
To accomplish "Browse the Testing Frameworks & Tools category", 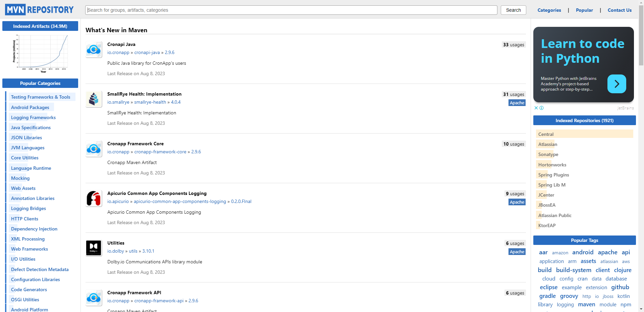I will [41, 97].
